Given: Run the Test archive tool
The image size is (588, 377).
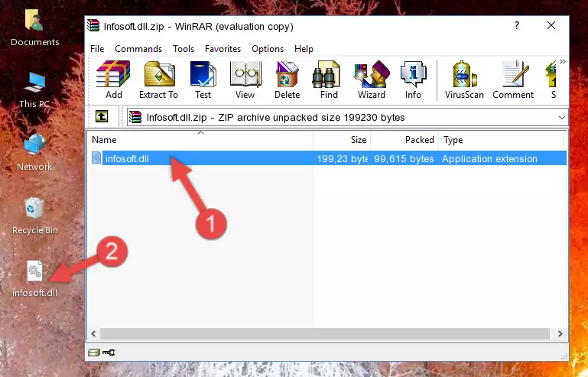Looking at the screenshot, I should coord(203,80).
